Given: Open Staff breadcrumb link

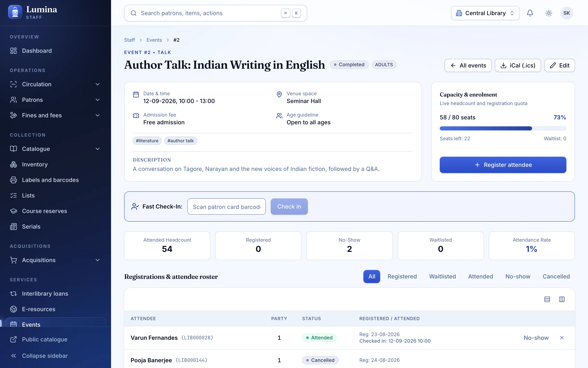Looking at the screenshot, I should pyautogui.click(x=129, y=40).
